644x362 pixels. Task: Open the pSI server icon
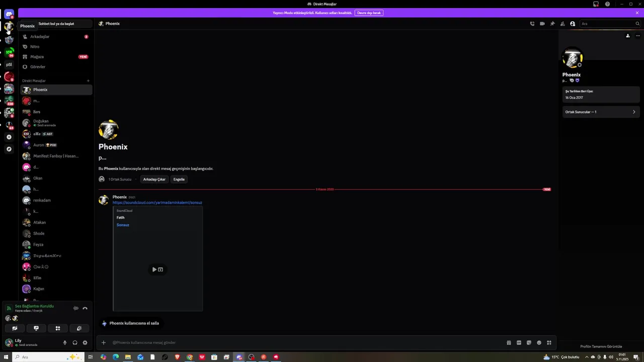point(9,64)
